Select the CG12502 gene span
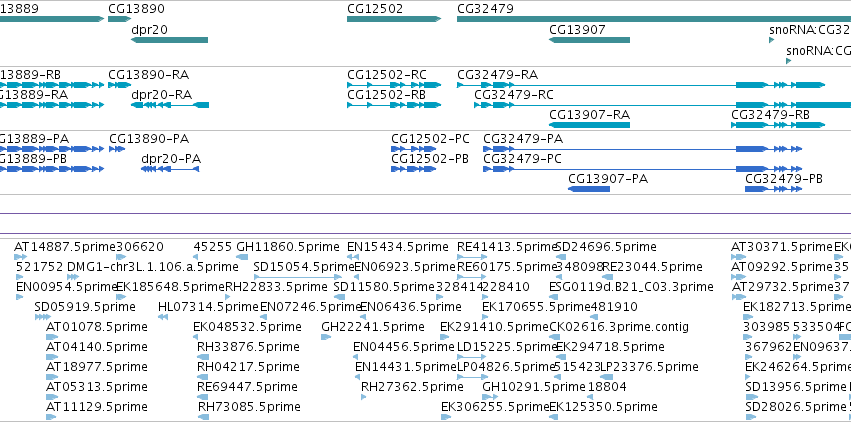The width and height of the screenshot is (851, 422). 394,19
